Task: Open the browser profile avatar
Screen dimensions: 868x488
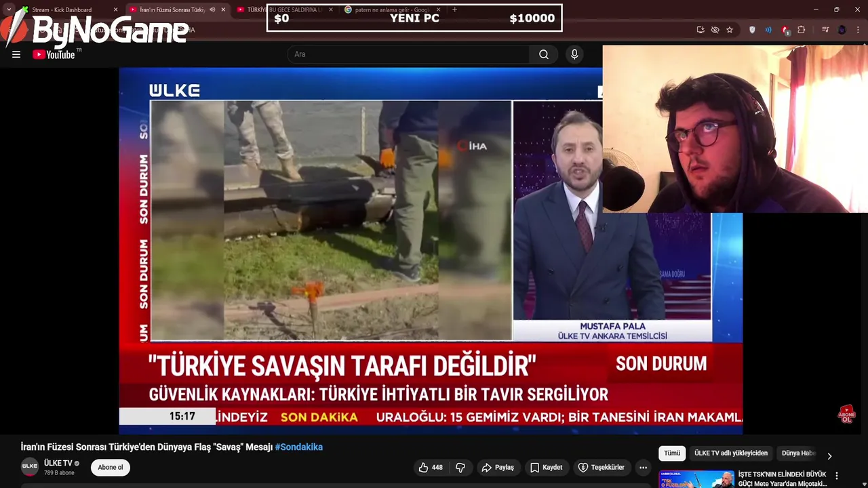Action: pos(842,30)
